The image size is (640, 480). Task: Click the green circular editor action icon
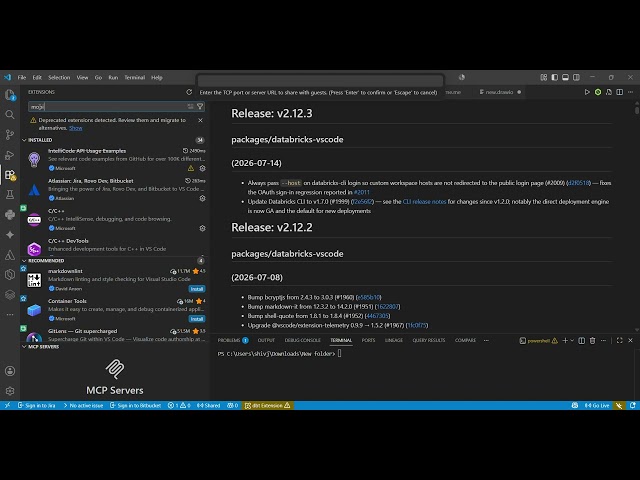tap(598, 92)
